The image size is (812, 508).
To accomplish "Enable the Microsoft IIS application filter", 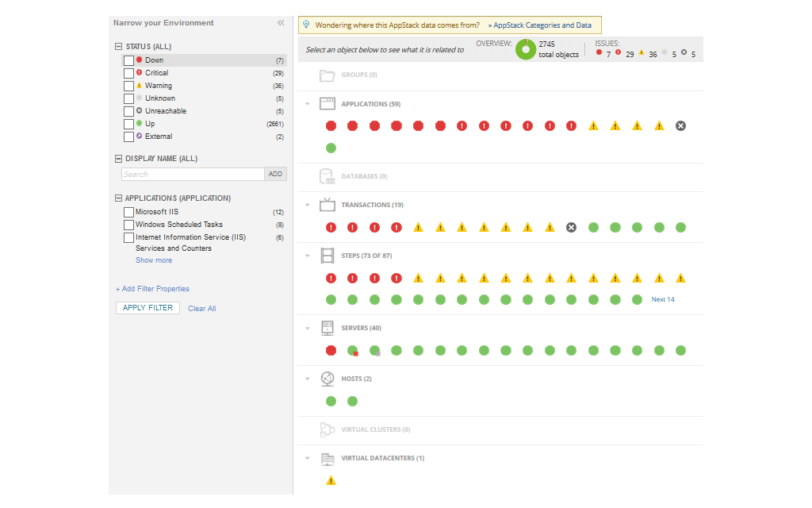I will pyautogui.click(x=128, y=212).
